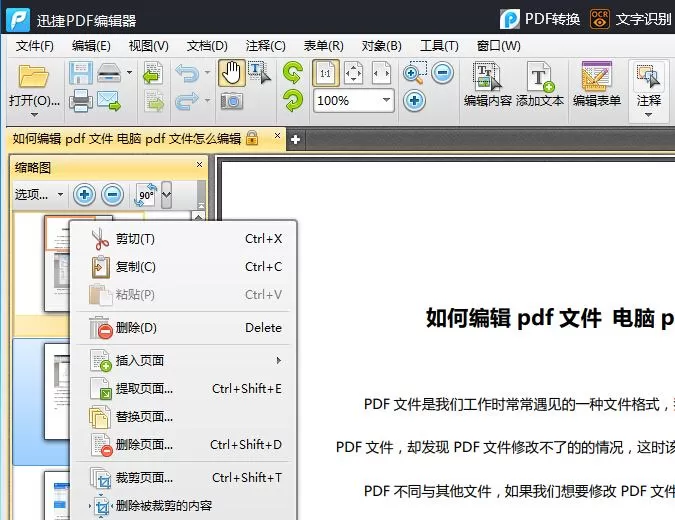This screenshot has width=675, height=520.
Task: Open the 编辑(E) menu
Action: click(91, 46)
